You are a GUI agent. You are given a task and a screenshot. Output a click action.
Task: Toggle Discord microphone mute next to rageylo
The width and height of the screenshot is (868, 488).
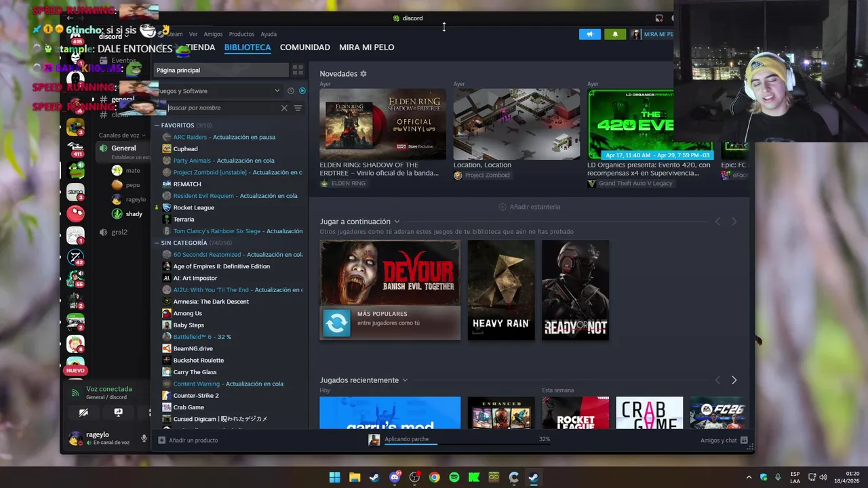click(x=144, y=439)
